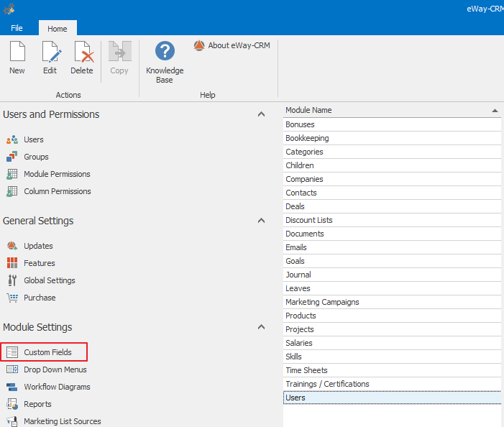The image size is (504, 427).
Task: Click the Features red tiles icon
Action: 12,263
